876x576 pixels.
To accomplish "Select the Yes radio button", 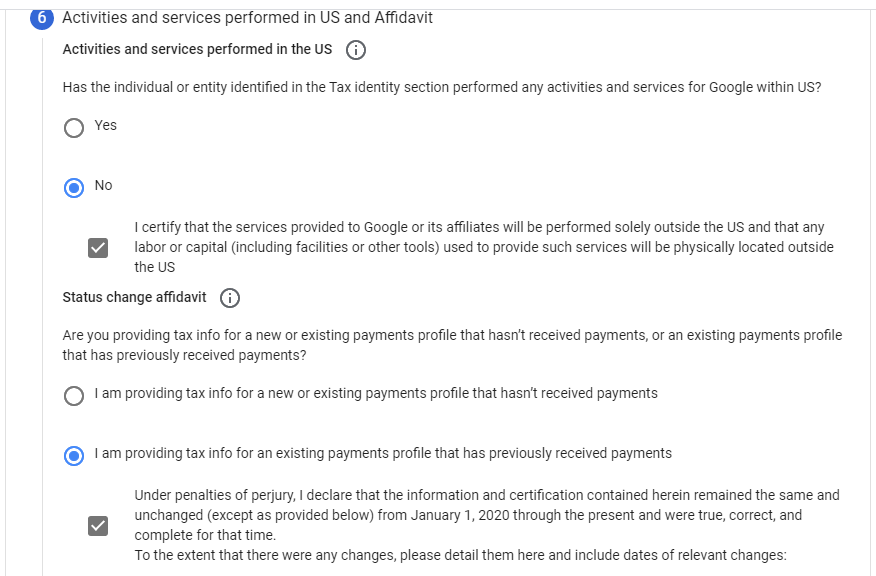I will click(74, 128).
